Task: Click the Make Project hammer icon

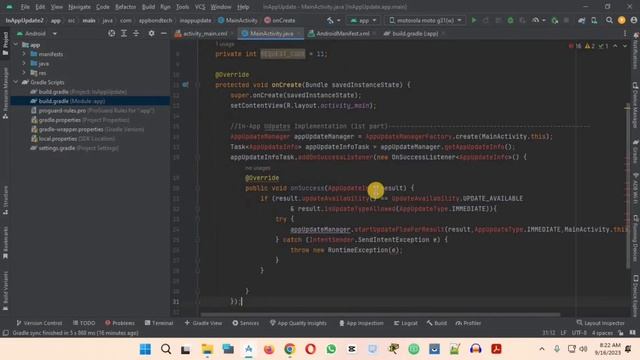Action: pyautogui.click(x=330, y=20)
